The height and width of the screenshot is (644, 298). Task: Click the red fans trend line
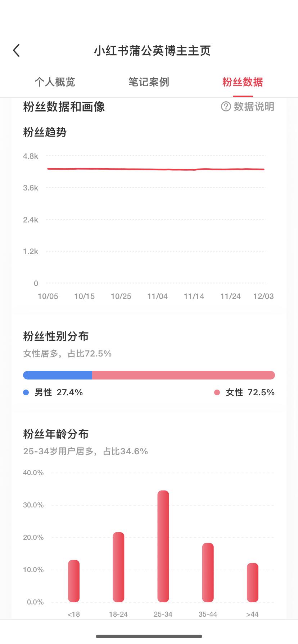(x=156, y=169)
